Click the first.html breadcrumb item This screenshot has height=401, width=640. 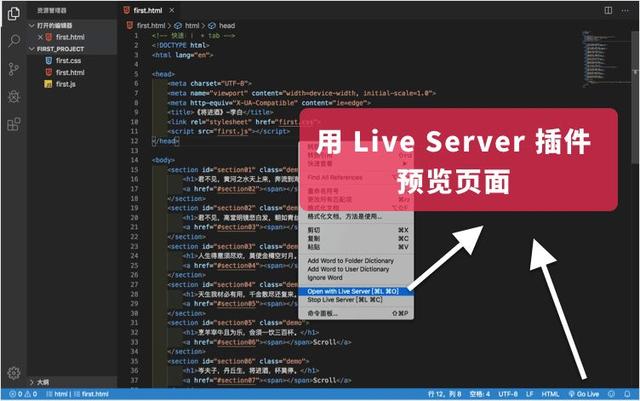(x=151, y=26)
